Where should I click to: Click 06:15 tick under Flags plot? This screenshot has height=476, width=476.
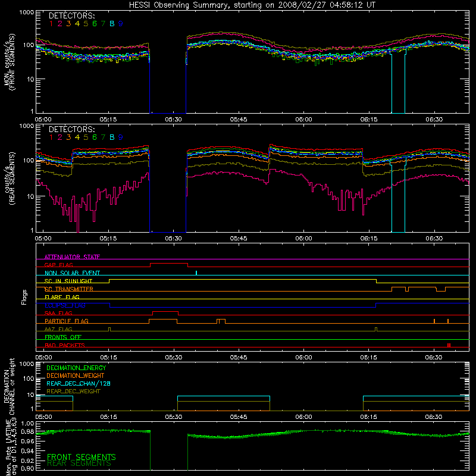coord(368,358)
